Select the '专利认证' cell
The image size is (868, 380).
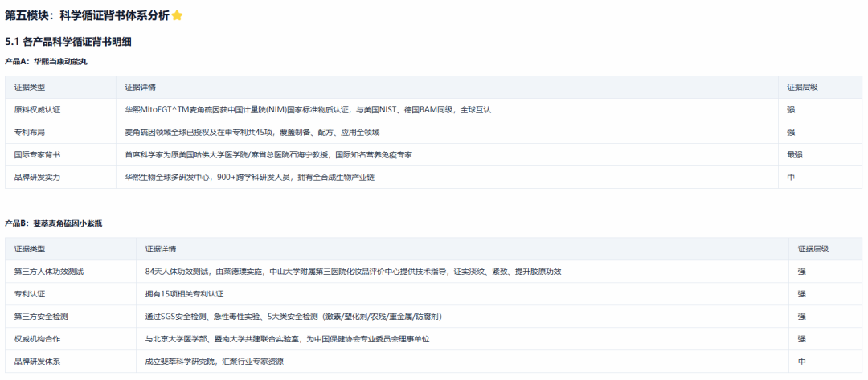[x=30, y=294]
